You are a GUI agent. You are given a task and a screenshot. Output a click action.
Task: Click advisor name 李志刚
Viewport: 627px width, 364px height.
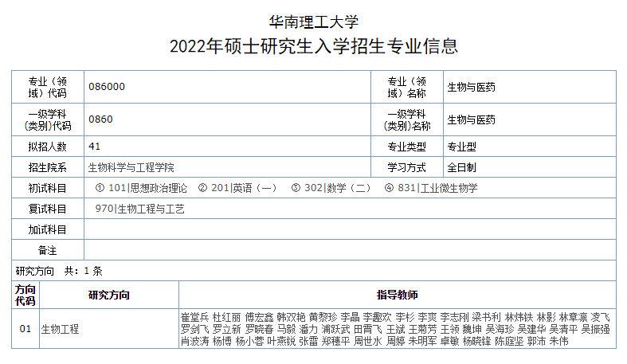tap(454, 317)
